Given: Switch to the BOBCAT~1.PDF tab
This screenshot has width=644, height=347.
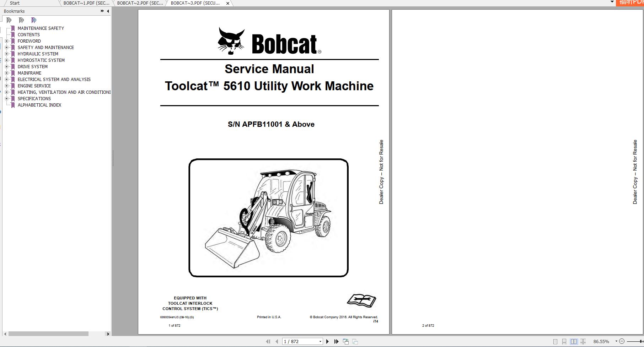Looking at the screenshot, I should coord(86,3).
